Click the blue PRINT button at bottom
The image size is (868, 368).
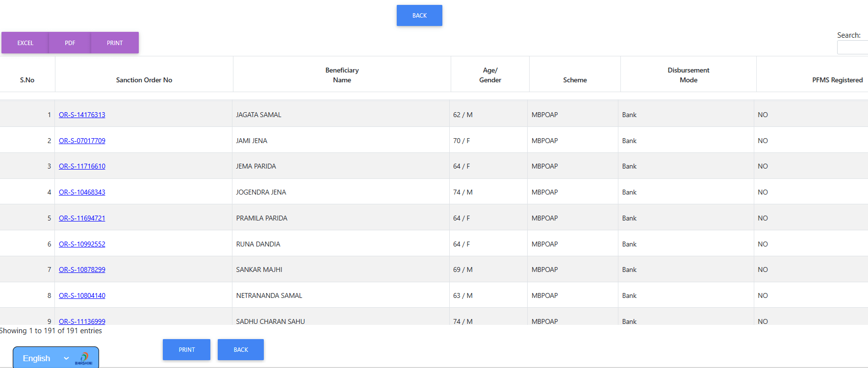186,350
